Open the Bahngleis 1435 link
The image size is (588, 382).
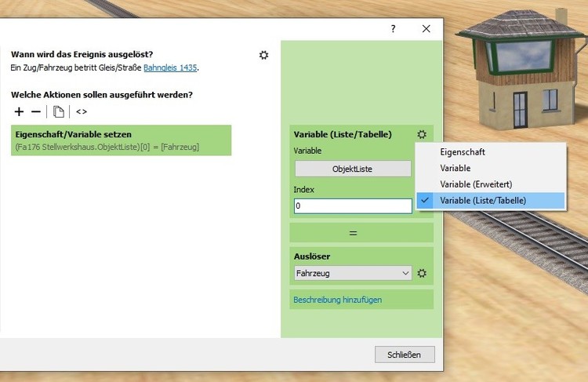(x=170, y=68)
